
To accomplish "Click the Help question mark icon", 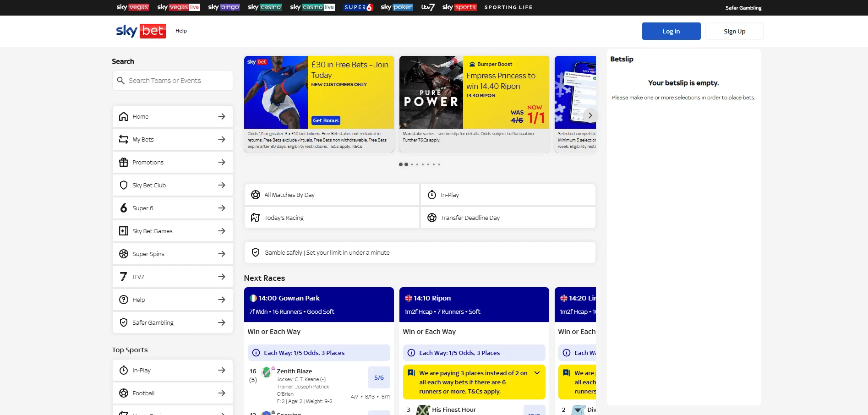I will (x=124, y=300).
